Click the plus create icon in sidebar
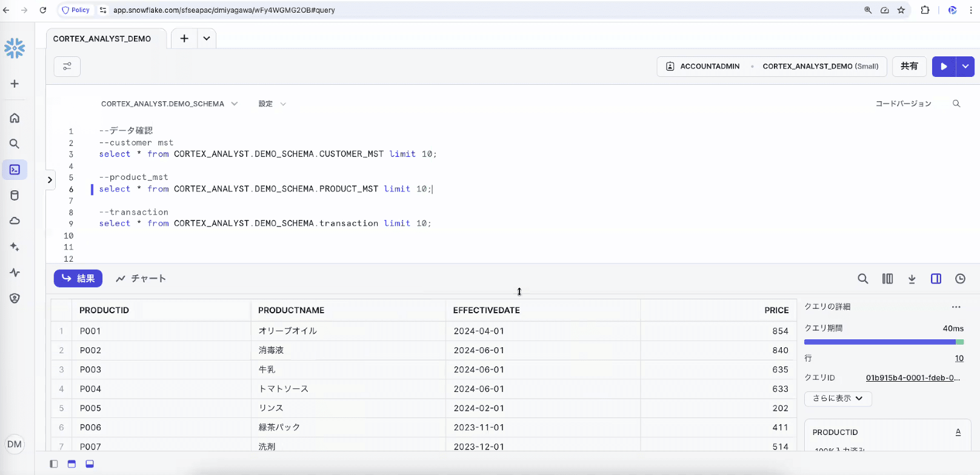This screenshot has height=475, width=980. [15, 84]
